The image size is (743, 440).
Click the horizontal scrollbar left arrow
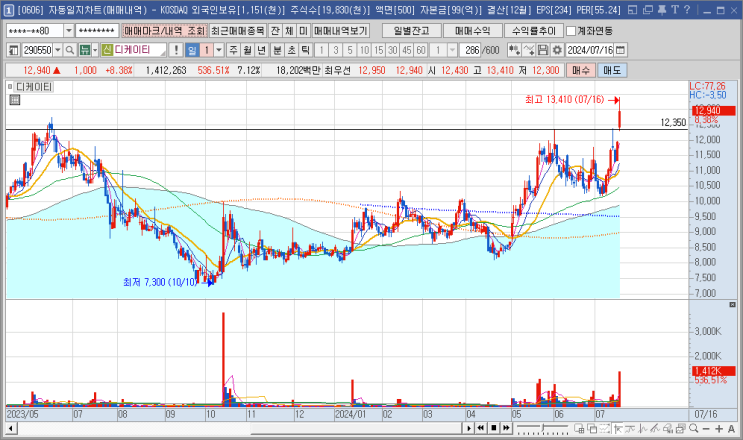[x=10, y=429]
